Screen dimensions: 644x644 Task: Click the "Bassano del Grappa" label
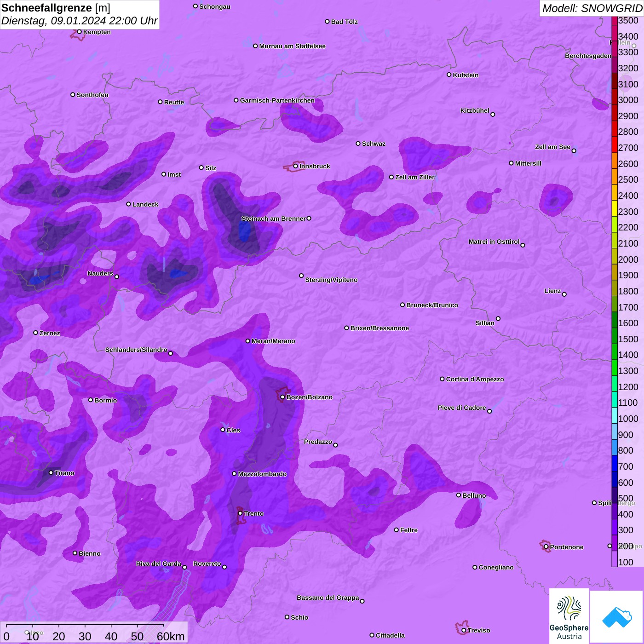(328, 598)
